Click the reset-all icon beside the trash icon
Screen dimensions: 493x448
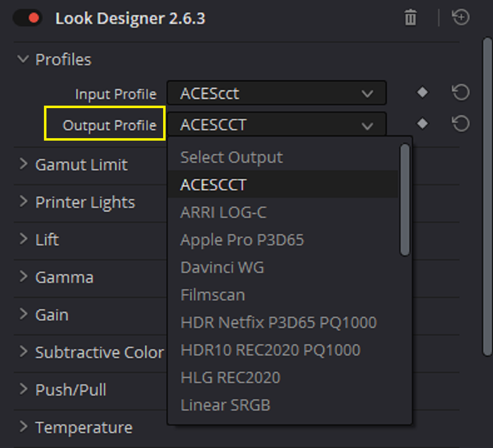tap(461, 17)
